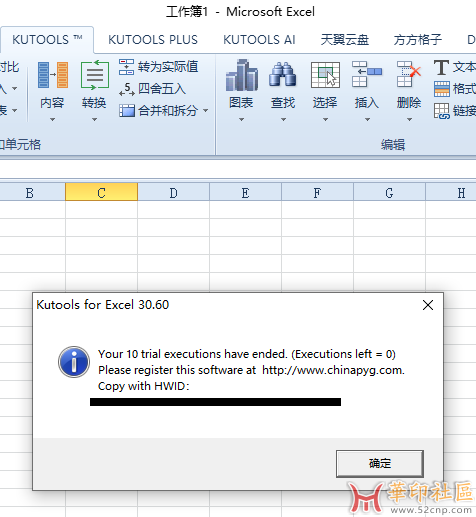Click the 图表 chart icon
This screenshot has height=517, width=476.
tap(242, 75)
